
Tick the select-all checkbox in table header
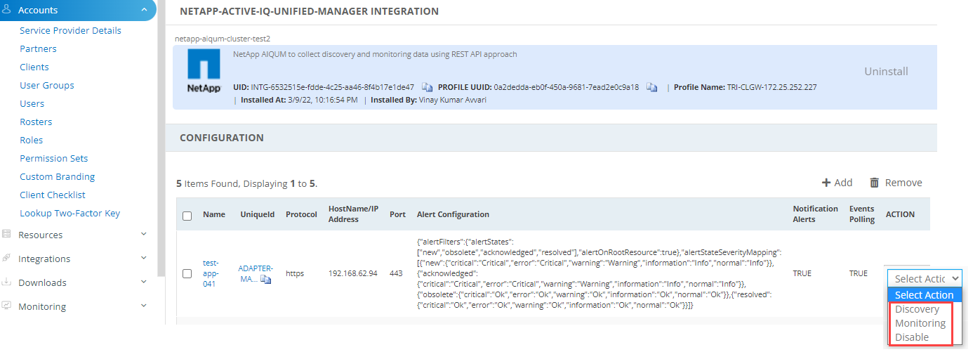pos(187,216)
